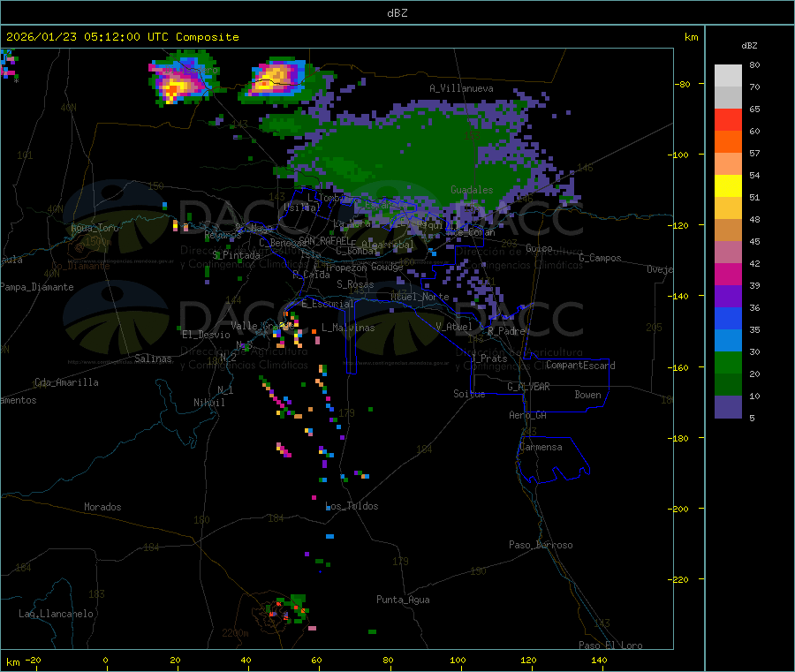
Task: Click the light blue 35–30 dBZ band
Action: tap(728, 341)
